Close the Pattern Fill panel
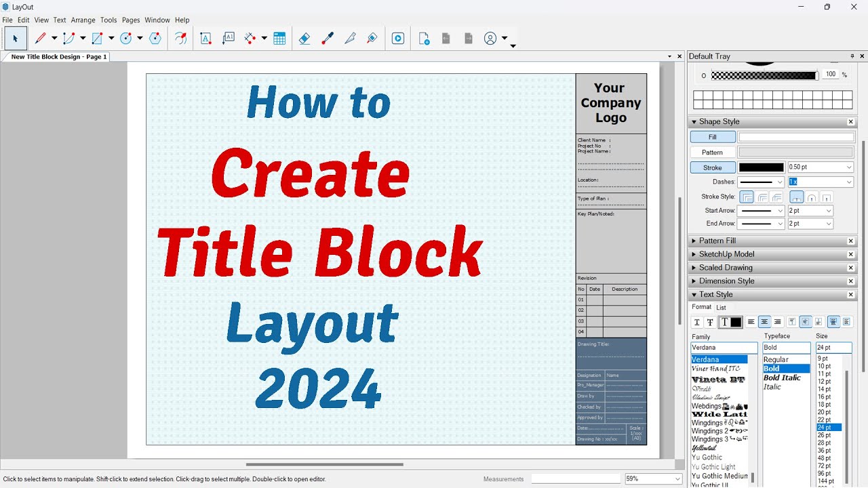Screen dimensions: 868x488 851,241
